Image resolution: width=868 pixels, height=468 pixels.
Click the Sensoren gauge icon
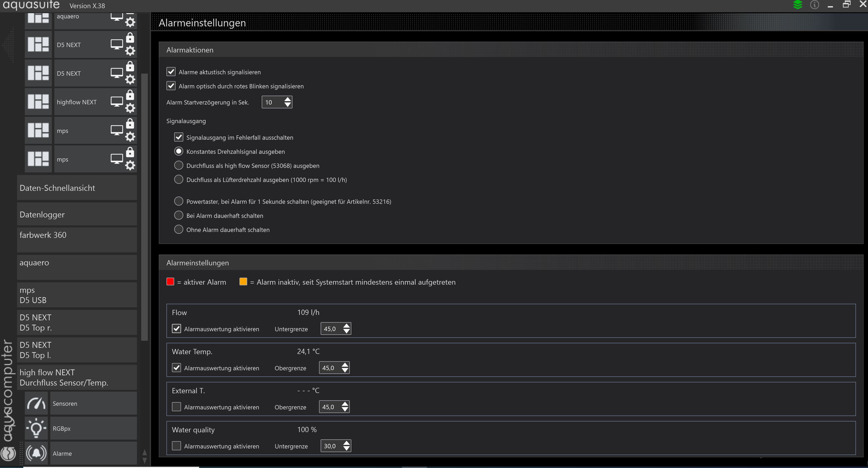point(36,403)
